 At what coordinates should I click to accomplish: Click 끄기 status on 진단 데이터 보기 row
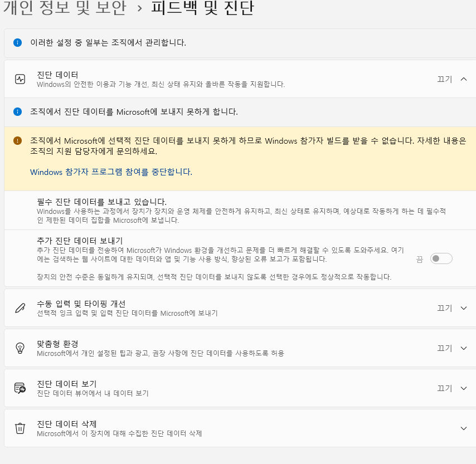pos(444,388)
